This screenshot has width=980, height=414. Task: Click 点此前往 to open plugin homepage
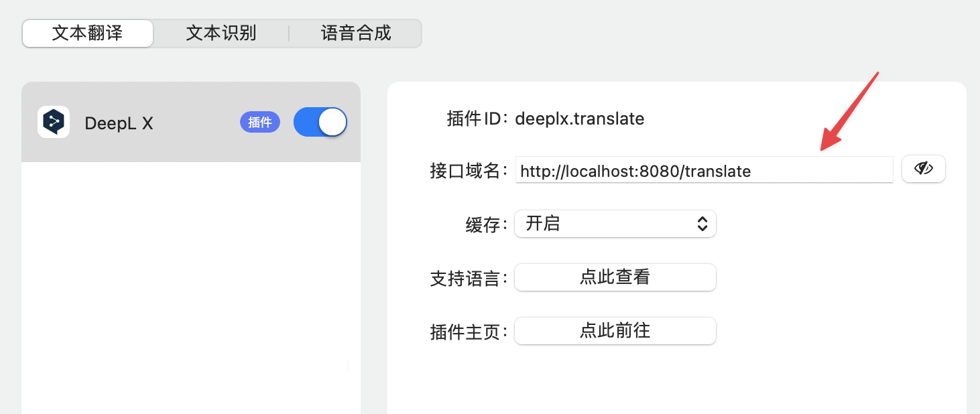[x=615, y=331]
